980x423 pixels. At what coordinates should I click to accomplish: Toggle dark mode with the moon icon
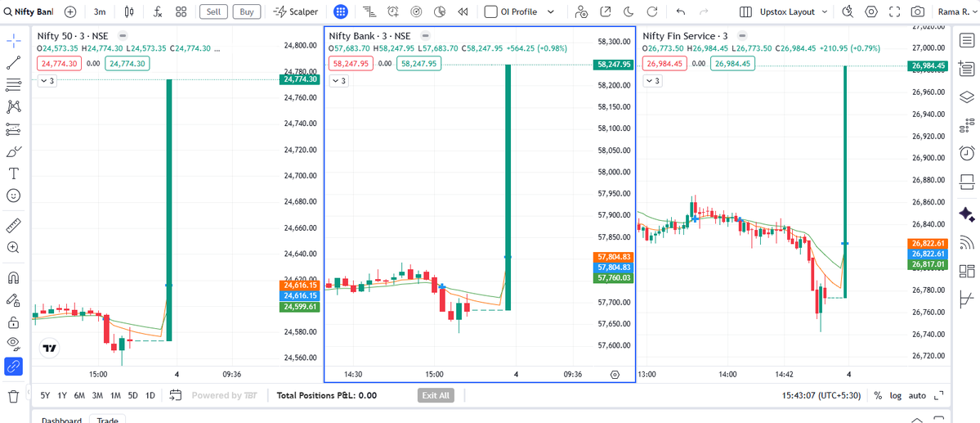[629, 11]
